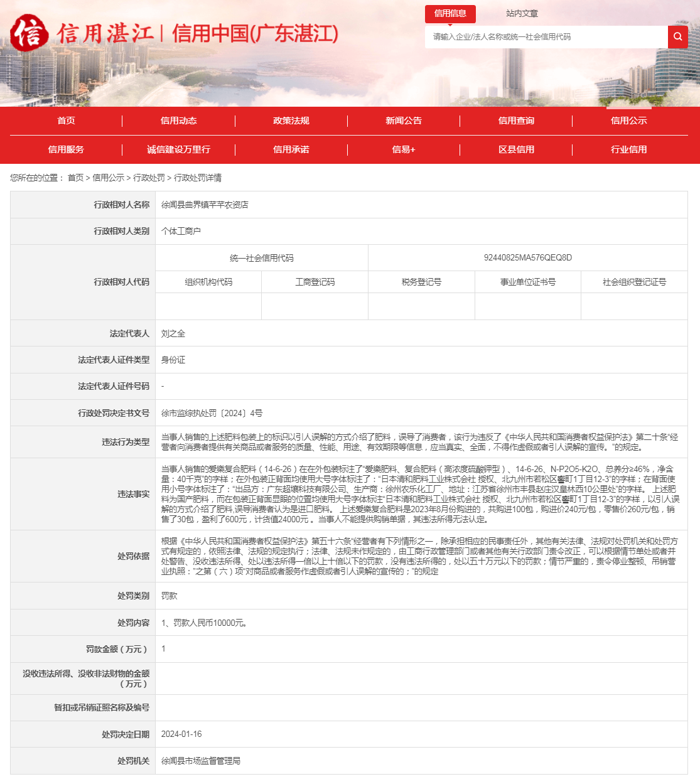
Task: Open the 信用服务 menu item
Action: point(66,149)
